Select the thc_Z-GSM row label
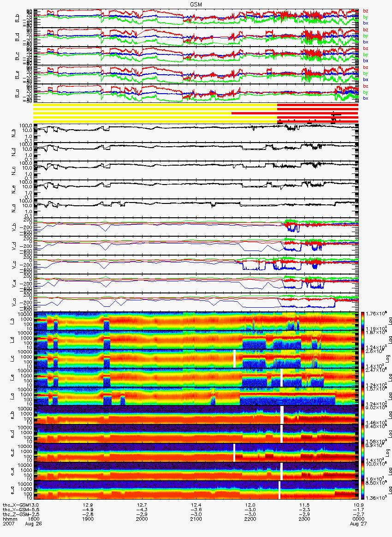This screenshot has height=537, width=392. click(16, 514)
